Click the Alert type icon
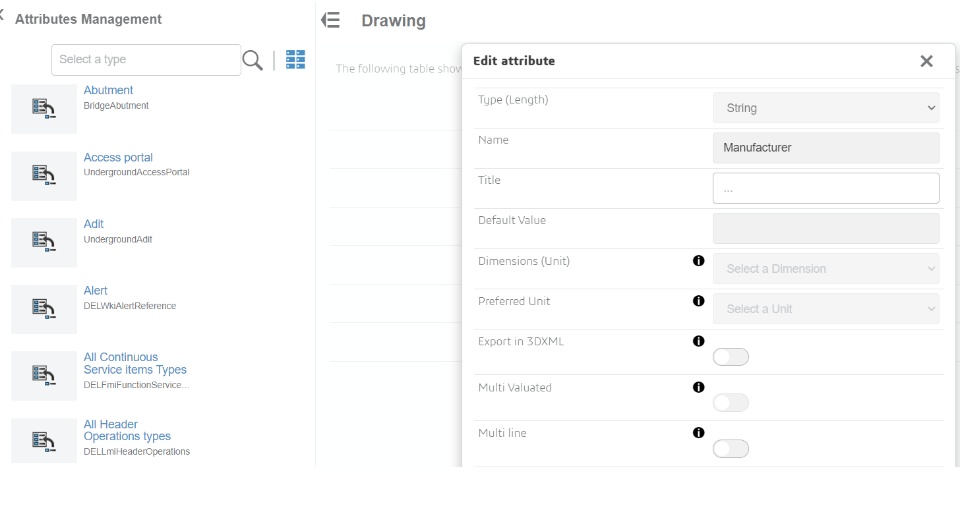 [x=44, y=309]
